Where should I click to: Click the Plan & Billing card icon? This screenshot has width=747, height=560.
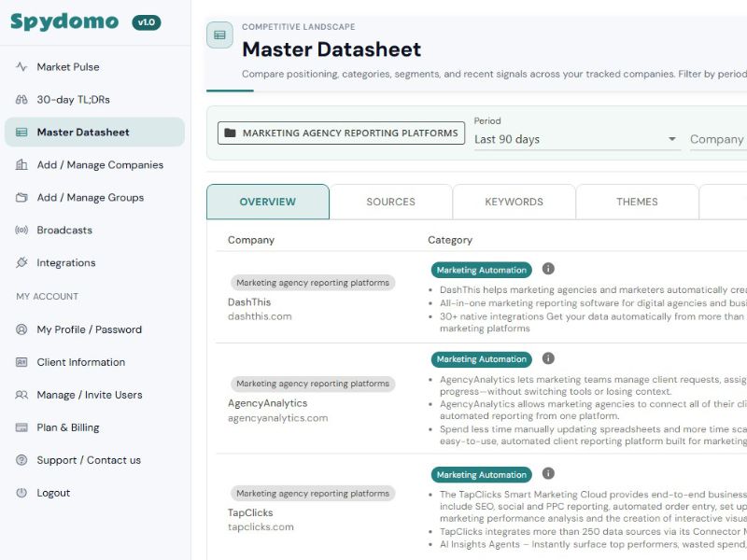[x=21, y=427]
